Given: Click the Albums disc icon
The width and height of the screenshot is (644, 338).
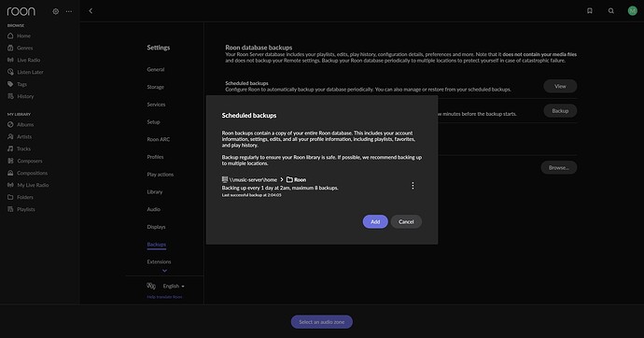Looking at the screenshot, I should tap(10, 124).
